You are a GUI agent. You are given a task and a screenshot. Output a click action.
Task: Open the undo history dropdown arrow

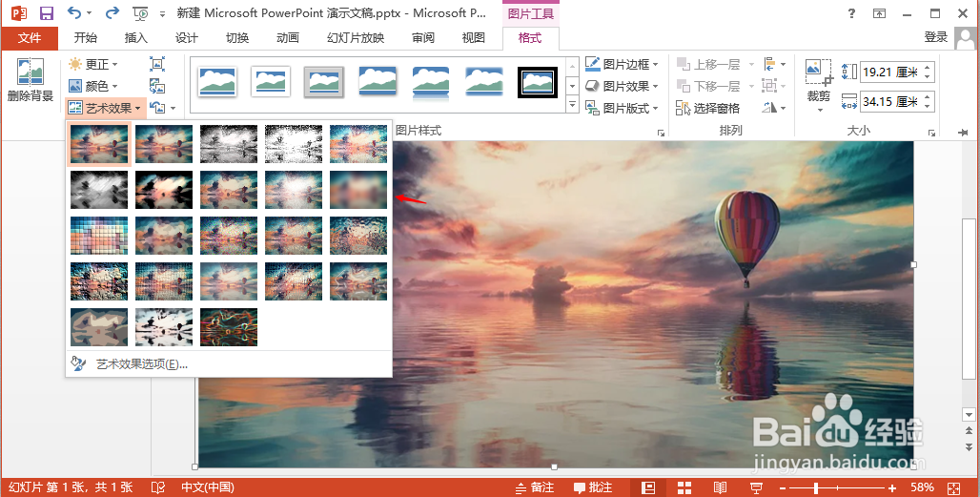pos(90,13)
